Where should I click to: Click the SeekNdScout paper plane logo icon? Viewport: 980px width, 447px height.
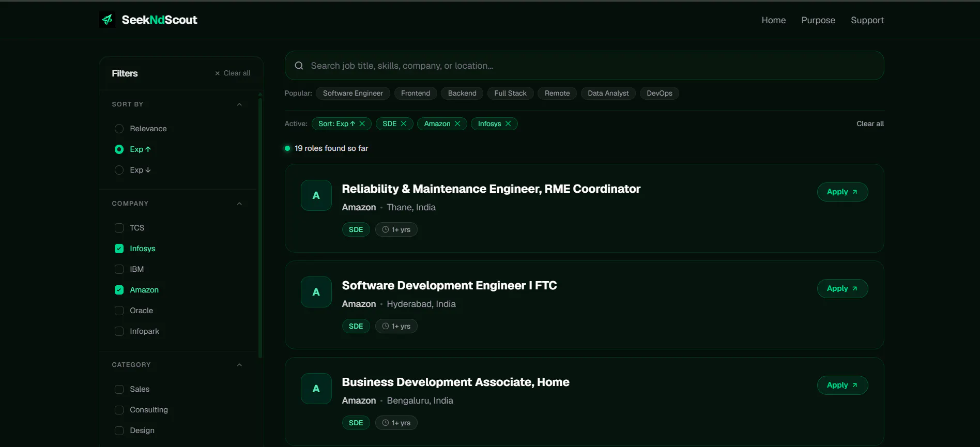tap(107, 20)
